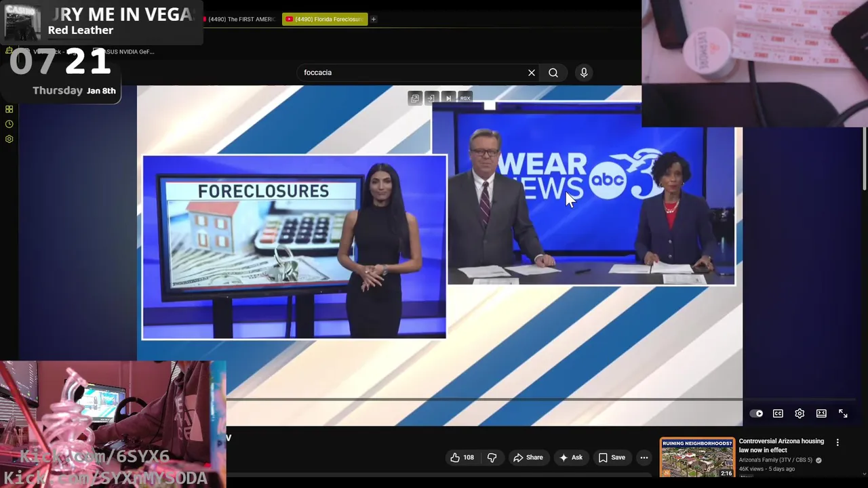Click the scroll-down arrow of the sidebar

(865, 474)
